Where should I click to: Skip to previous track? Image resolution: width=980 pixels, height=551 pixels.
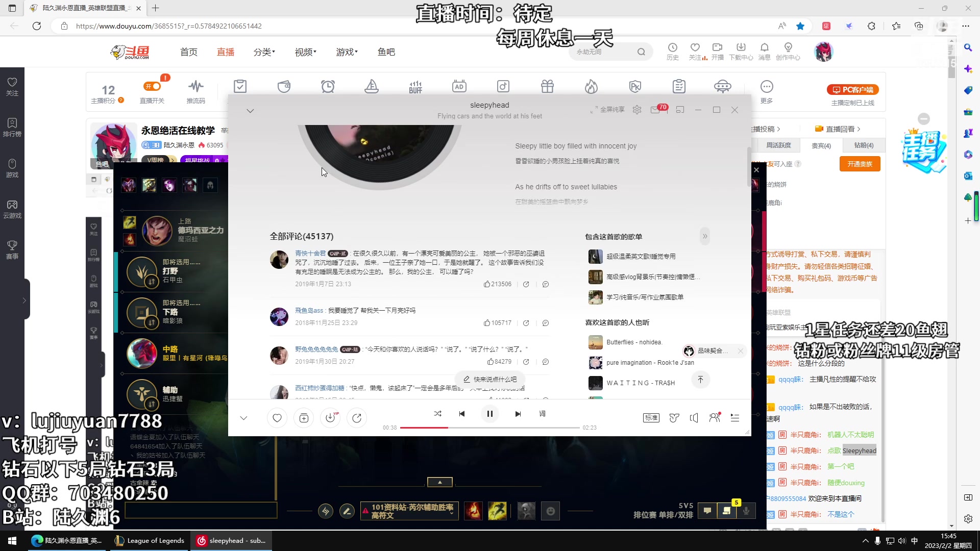coord(462,414)
